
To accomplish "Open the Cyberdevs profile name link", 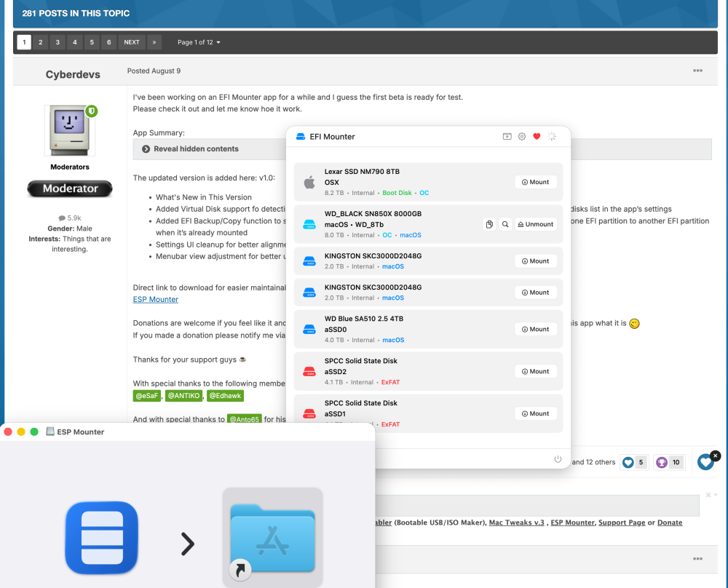I will (73, 75).
